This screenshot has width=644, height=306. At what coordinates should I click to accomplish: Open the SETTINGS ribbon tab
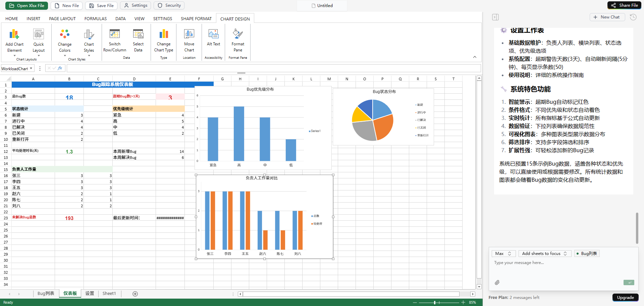tap(163, 19)
